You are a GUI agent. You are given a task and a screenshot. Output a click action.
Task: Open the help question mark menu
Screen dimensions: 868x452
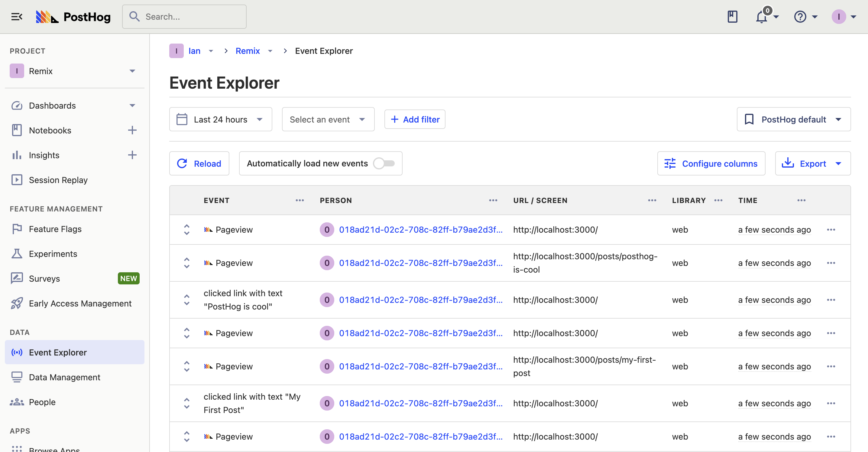(800, 17)
